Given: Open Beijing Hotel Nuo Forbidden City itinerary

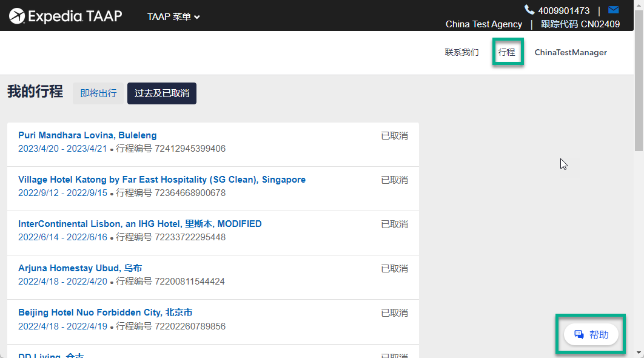Looking at the screenshot, I should (105, 312).
